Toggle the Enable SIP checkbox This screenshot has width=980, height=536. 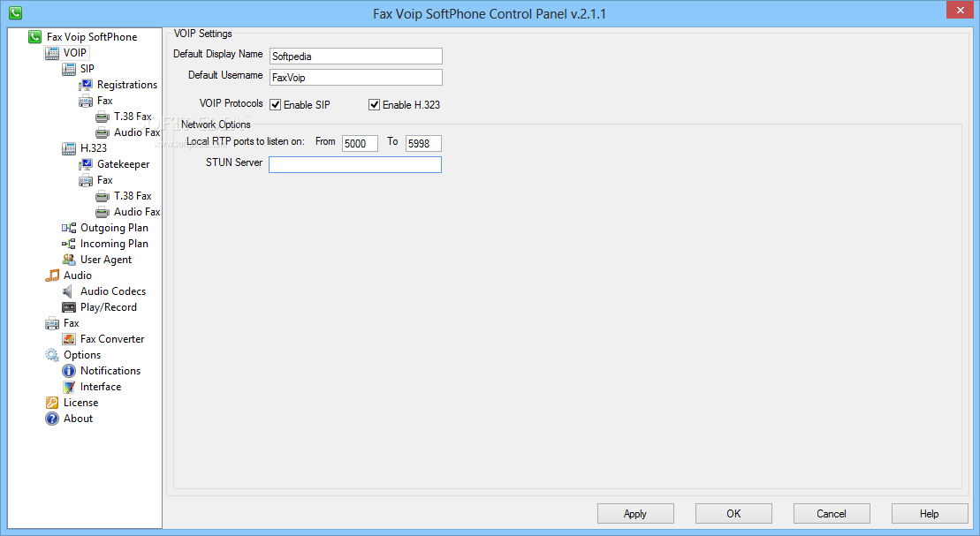275,105
